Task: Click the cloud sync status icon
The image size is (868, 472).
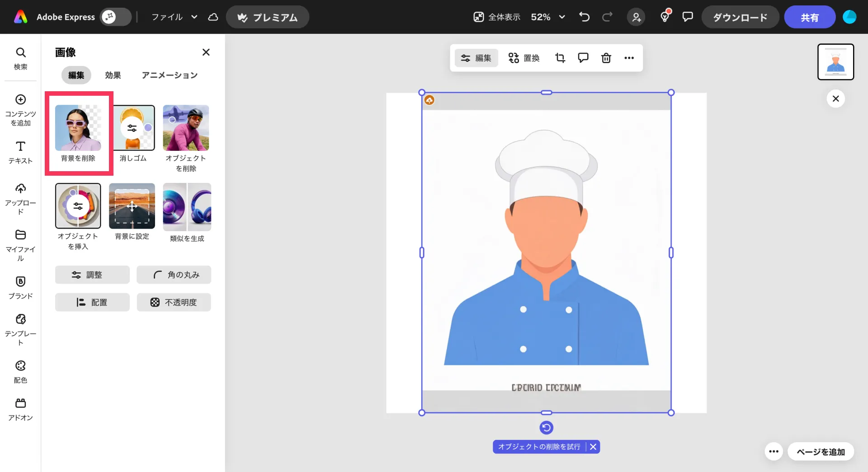Action: pyautogui.click(x=213, y=17)
